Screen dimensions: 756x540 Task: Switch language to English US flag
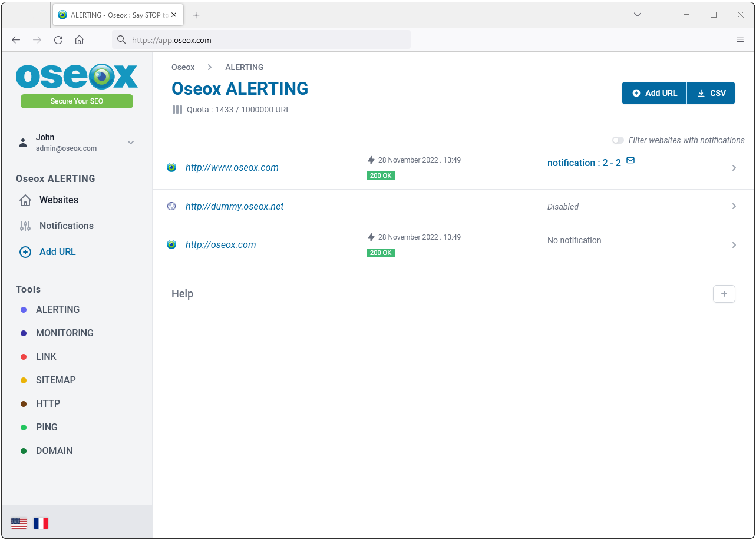coord(19,523)
